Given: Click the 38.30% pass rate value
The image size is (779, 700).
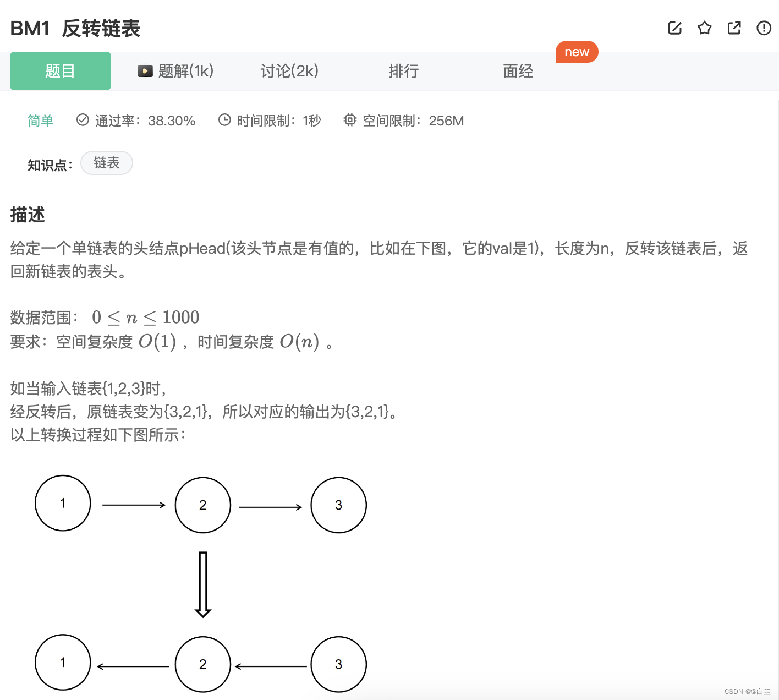Looking at the screenshot, I should pos(172,121).
